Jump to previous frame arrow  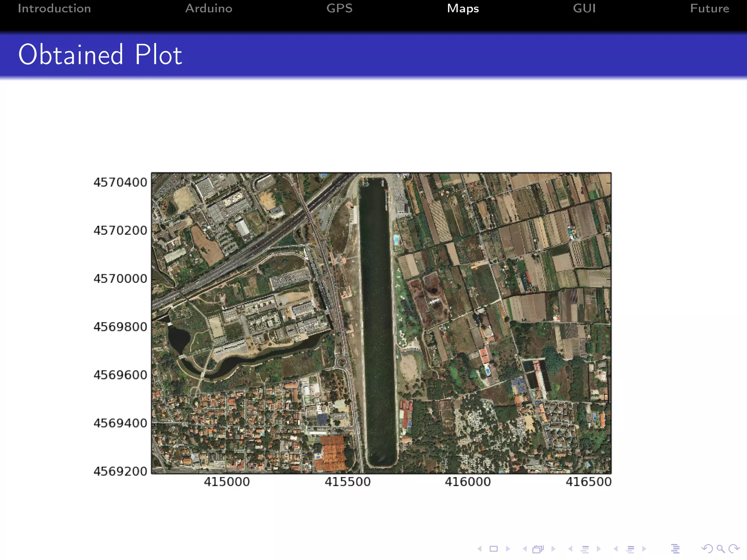(x=525, y=549)
